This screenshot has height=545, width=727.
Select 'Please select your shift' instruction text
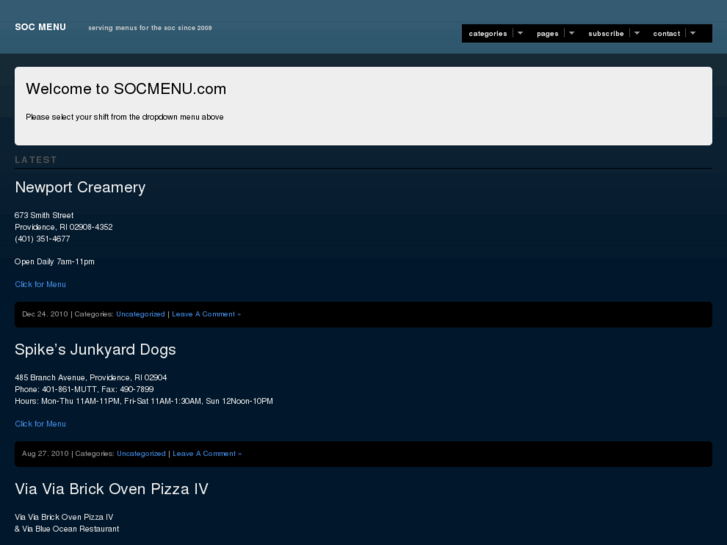click(x=125, y=117)
